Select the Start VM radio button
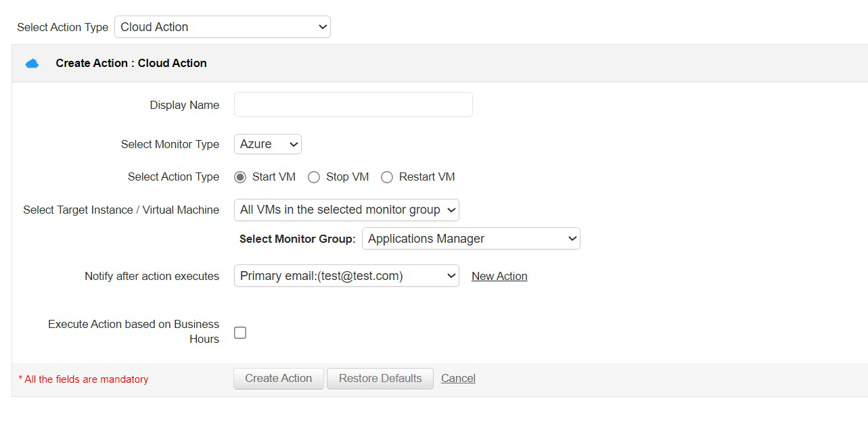868x447 pixels. click(240, 177)
